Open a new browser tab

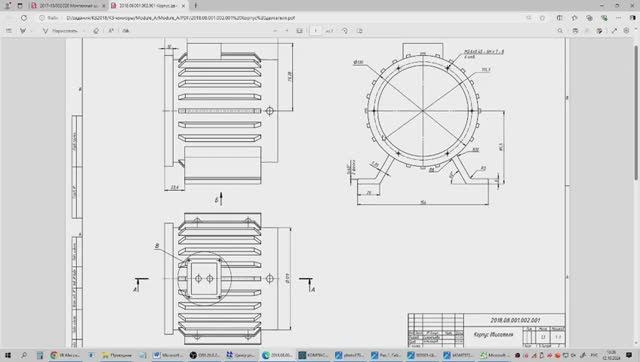click(x=196, y=6)
